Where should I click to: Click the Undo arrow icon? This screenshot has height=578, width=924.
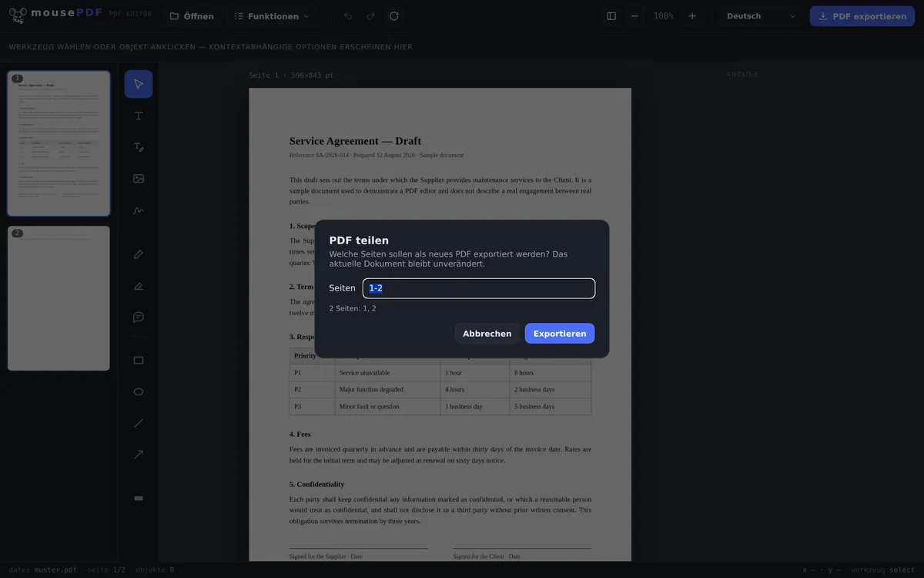(348, 16)
